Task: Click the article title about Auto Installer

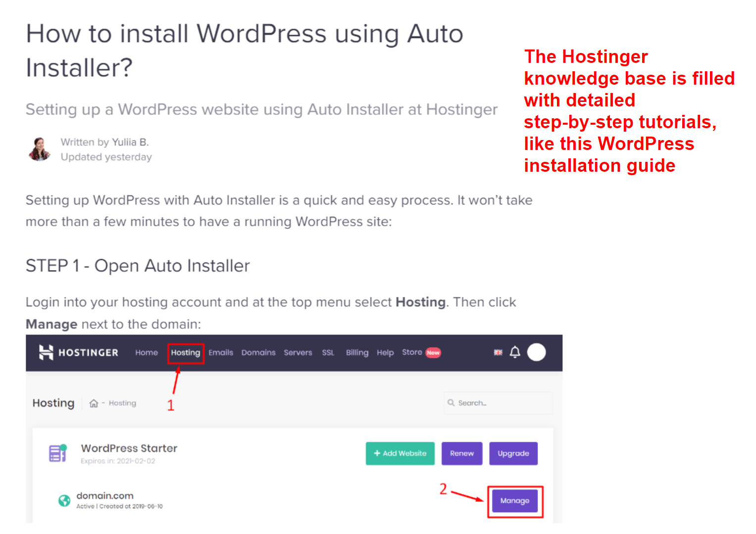Action: 245,50
